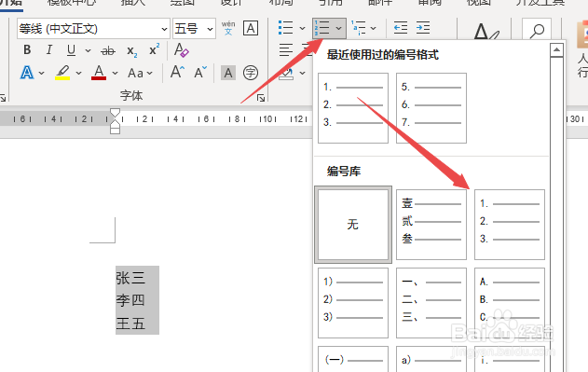Change text case with Aa button
Screen dimensions: 588x372
135,73
